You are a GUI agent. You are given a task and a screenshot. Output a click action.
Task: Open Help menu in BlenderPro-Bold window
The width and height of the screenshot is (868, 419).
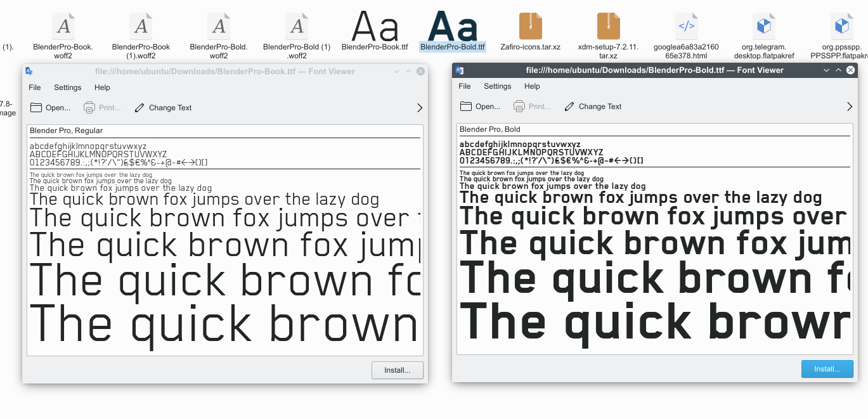coord(532,86)
